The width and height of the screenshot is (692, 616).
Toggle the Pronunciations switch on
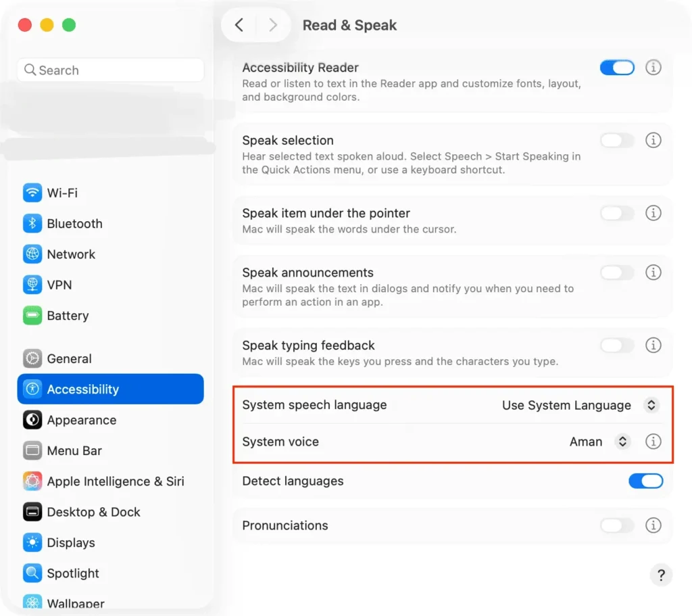(617, 525)
